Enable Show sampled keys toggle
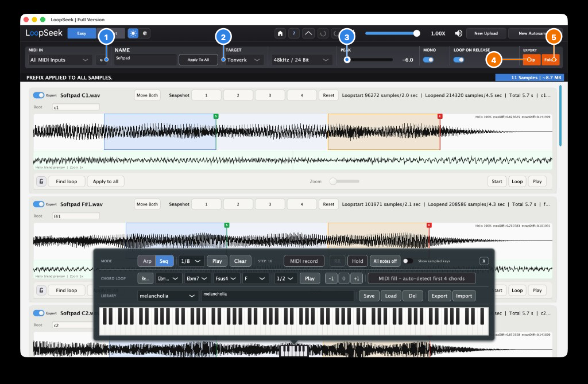The height and width of the screenshot is (384, 588). point(408,261)
